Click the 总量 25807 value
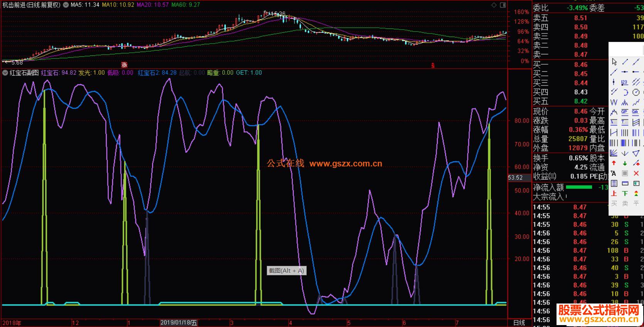The height and width of the screenshot is (327, 644). [x=578, y=139]
